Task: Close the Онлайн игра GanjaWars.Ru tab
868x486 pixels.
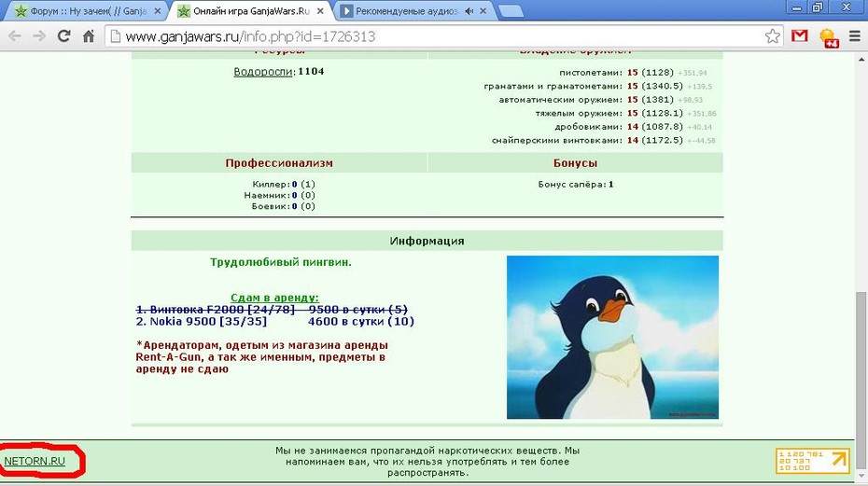Action: point(319,11)
